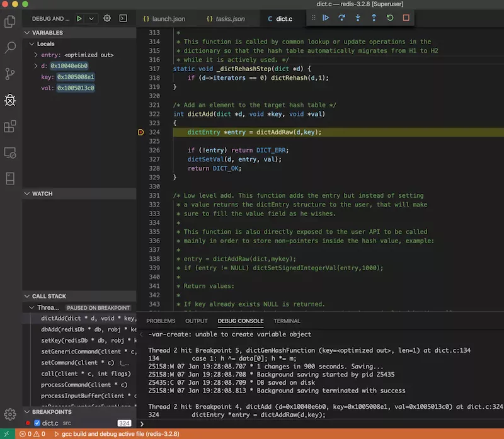
Task: Click the Continue debug button
Action: point(326,18)
